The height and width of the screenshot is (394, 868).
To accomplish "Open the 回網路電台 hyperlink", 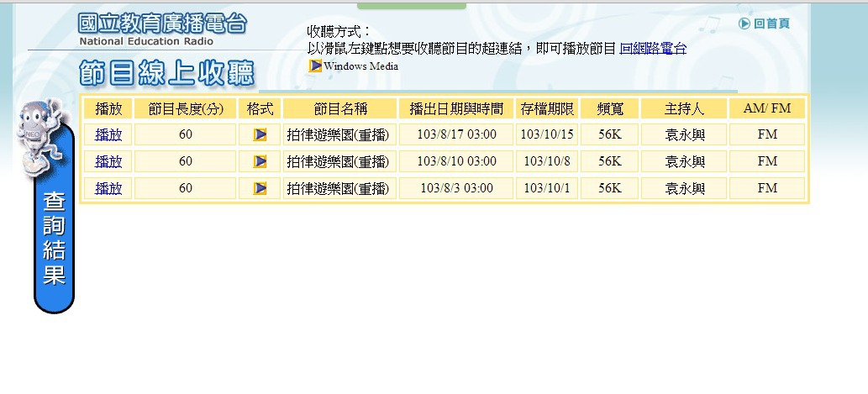I will tap(653, 49).
